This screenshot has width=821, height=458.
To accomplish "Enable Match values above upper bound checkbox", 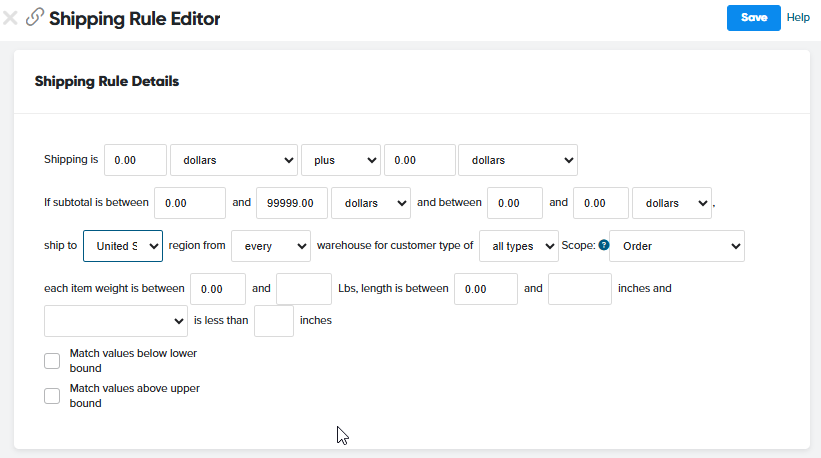I will [52, 396].
